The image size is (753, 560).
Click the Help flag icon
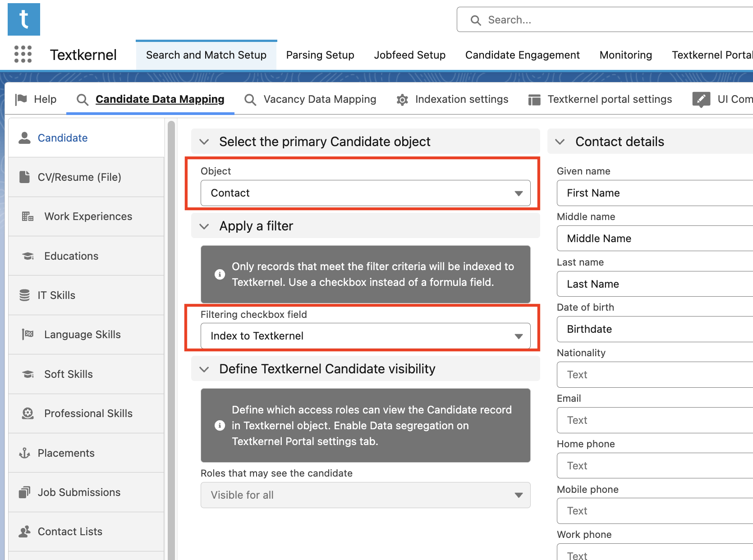coord(21,99)
